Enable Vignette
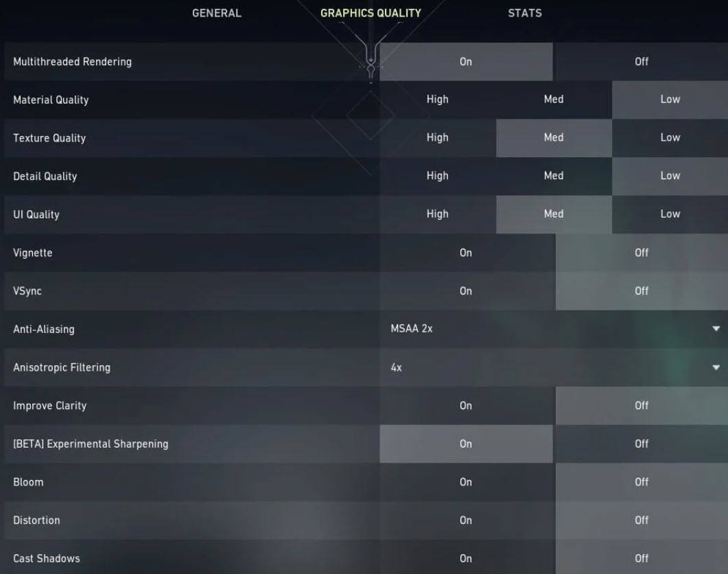Image resolution: width=728 pixels, height=574 pixels. click(x=466, y=253)
